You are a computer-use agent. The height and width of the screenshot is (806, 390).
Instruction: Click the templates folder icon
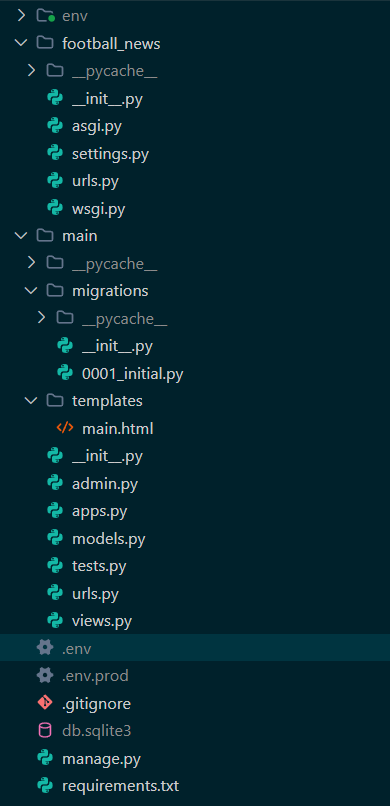click(55, 400)
